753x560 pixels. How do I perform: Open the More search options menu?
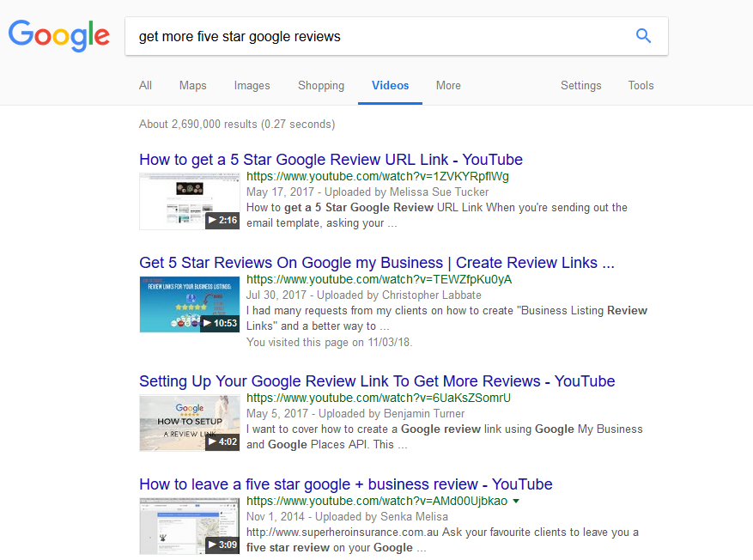448,86
